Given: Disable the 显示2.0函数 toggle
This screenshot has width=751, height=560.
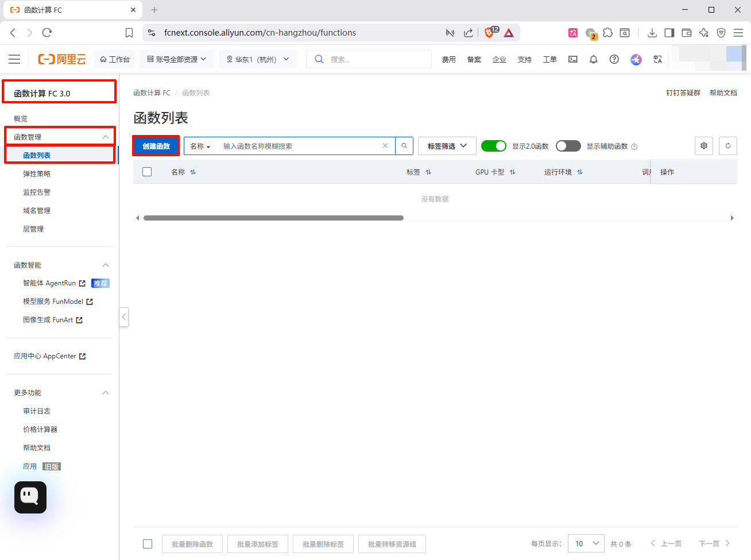Looking at the screenshot, I should tap(493, 146).
